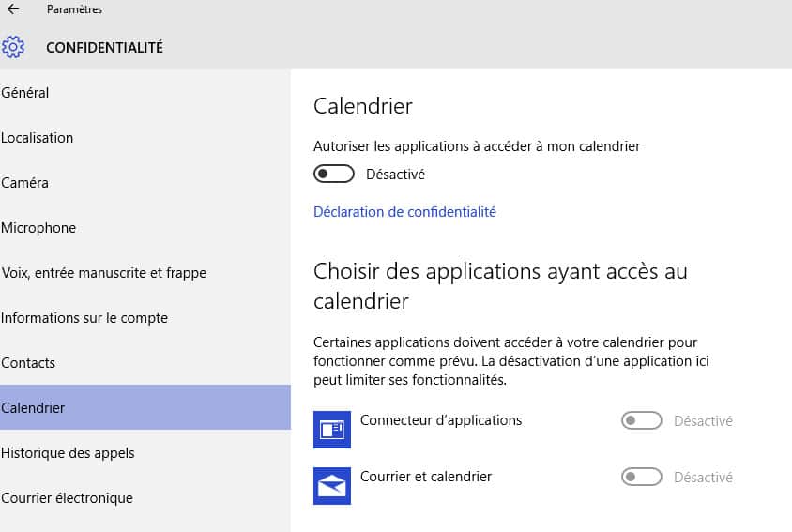Screen dimensions: 792x532
Task: Open the Général privacy section
Action: tap(145, 93)
